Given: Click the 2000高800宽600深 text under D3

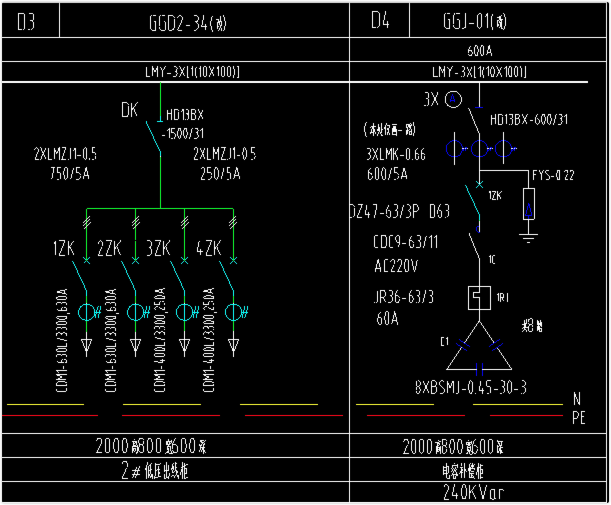Looking at the screenshot, I should click(x=151, y=446).
